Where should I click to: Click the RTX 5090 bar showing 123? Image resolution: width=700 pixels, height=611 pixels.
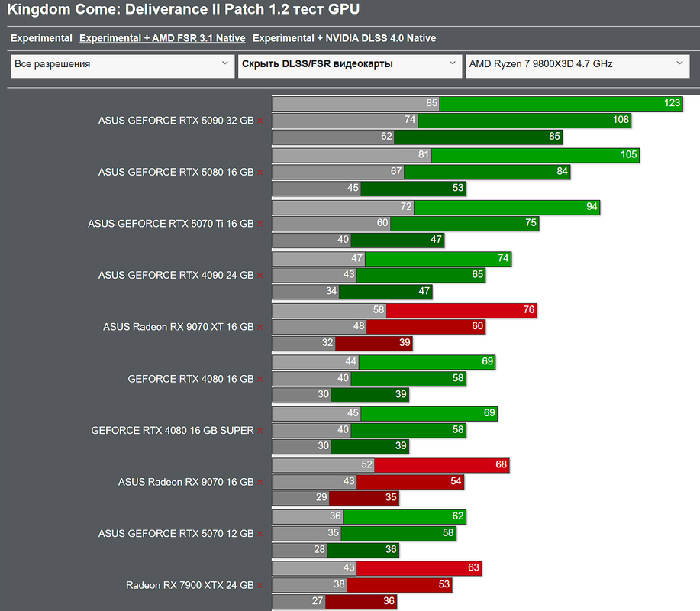[561, 104]
